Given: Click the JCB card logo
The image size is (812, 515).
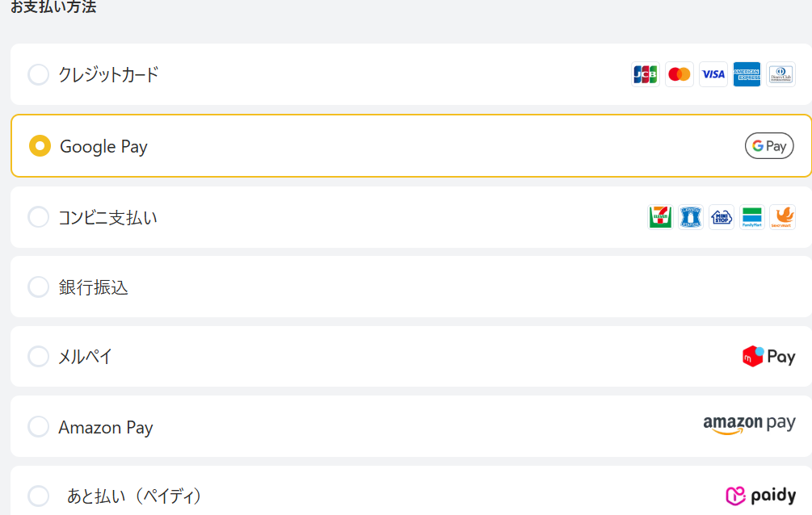Looking at the screenshot, I should click(645, 74).
